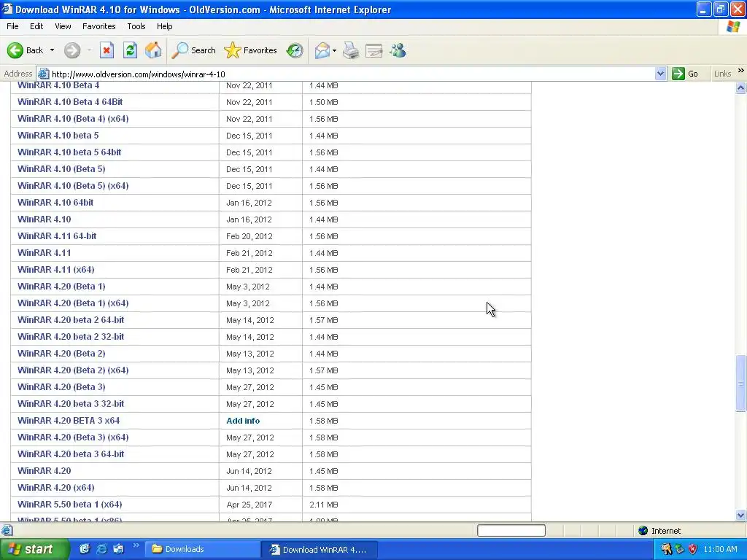The width and height of the screenshot is (747, 560).
Task: Print the page with printer icon
Action: 351,50
